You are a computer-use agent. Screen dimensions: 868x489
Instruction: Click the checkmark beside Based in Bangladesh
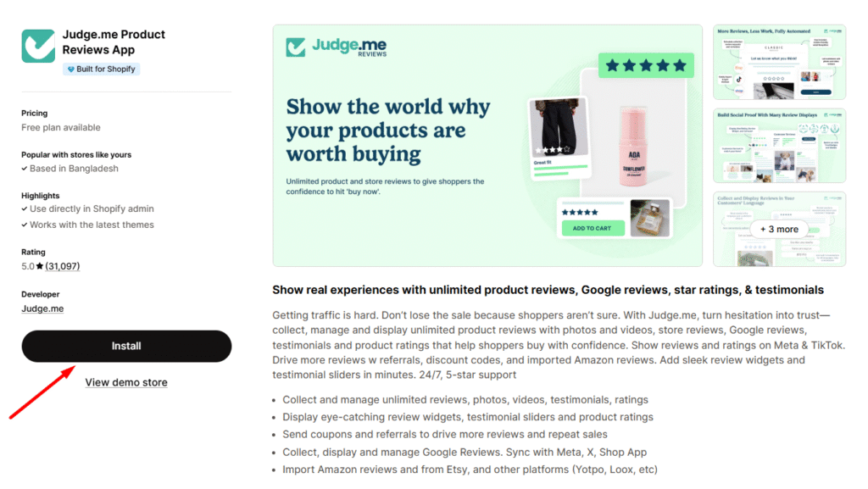[25, 169]
